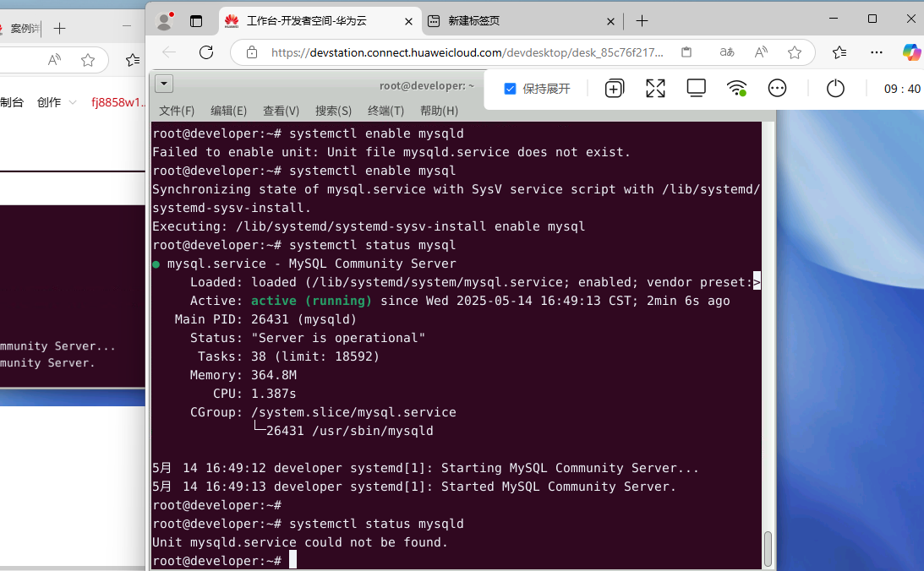This screenshot has width=924, height=571.
Task: Toggle the 保持展开 checkbox
Action: [x=511, y=89]
